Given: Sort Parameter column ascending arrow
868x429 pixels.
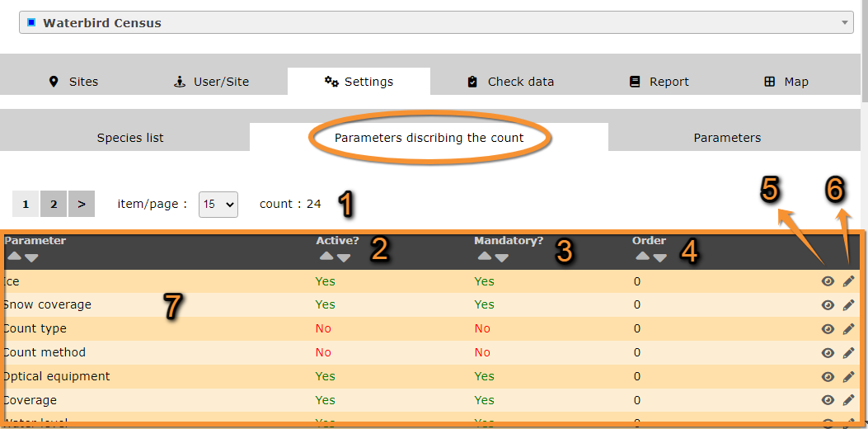Looking at the screenshot, I should tap(14, 257).
